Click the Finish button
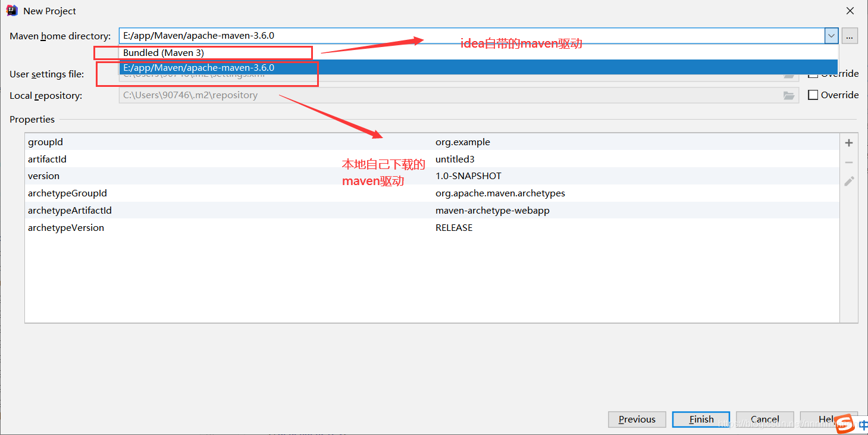The image size is (868, 435). tap(701, 419)
